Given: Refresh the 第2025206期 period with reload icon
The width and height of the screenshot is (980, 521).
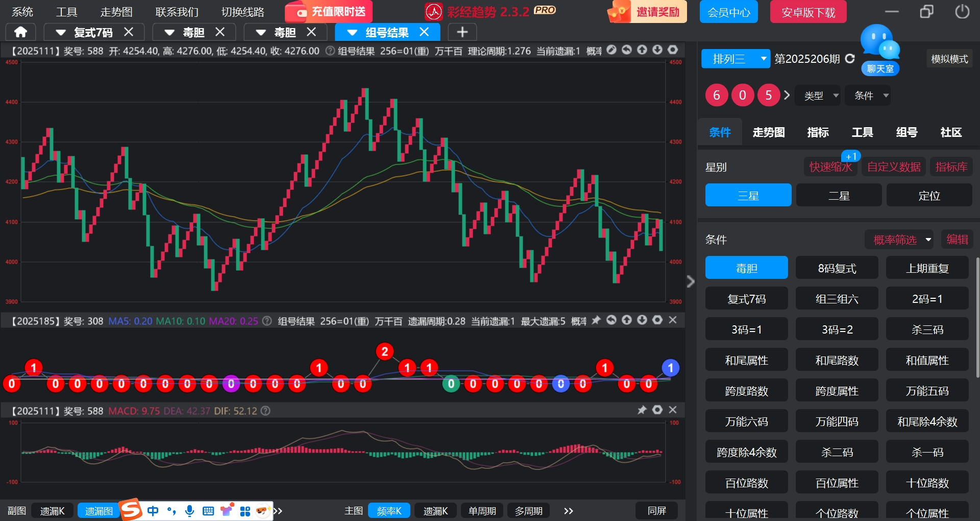Looking at the screenshot, I should click(x=850, y=59).
